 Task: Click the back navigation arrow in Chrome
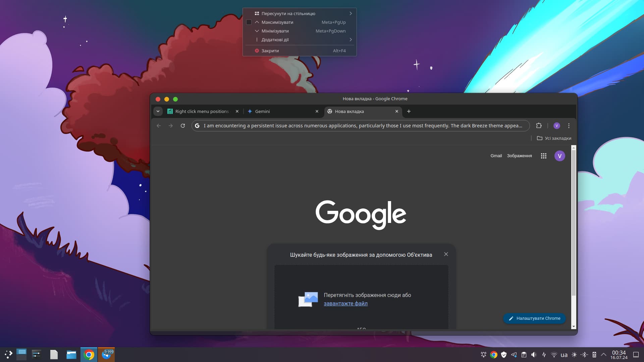[158, 126]
